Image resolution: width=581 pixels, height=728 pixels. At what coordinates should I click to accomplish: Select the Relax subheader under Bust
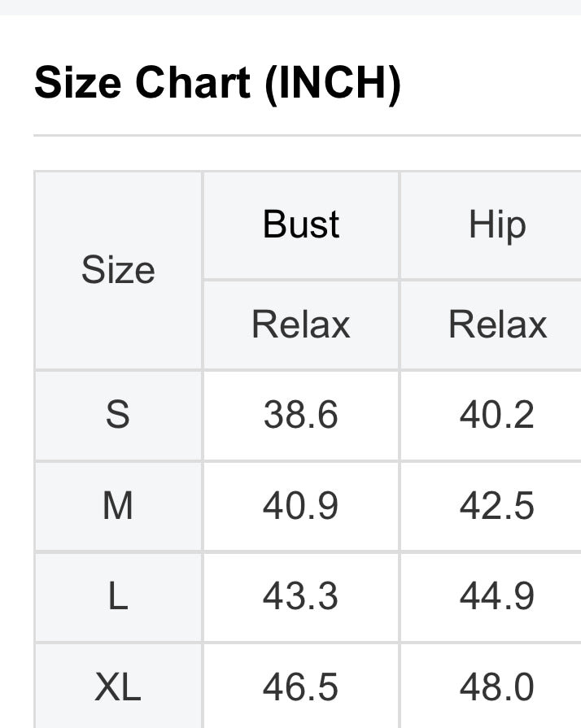click(x=300, y=325)
